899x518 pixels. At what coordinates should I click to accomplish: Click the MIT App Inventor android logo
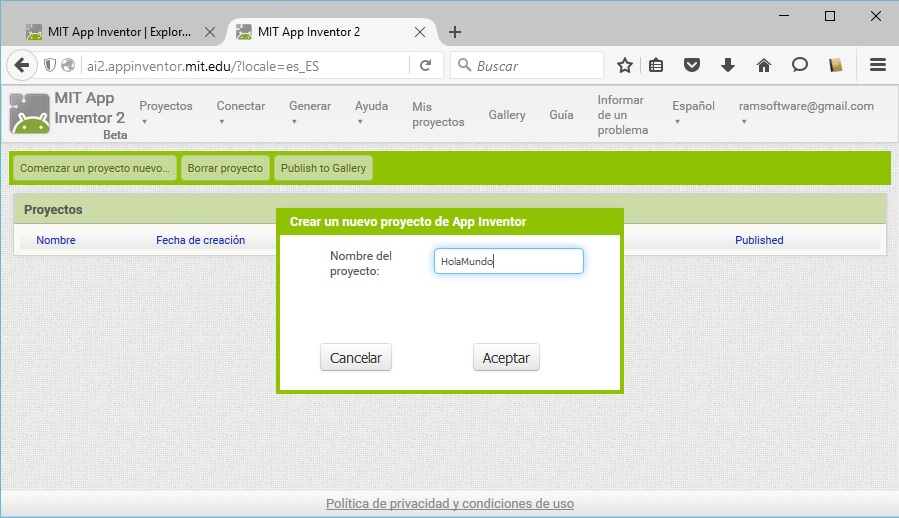pos(29,114)
